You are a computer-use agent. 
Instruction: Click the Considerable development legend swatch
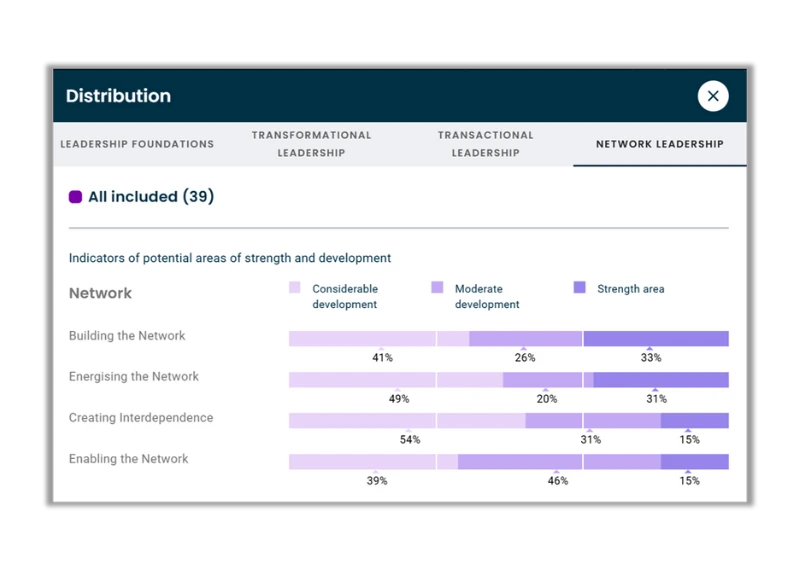pos(295,288)
